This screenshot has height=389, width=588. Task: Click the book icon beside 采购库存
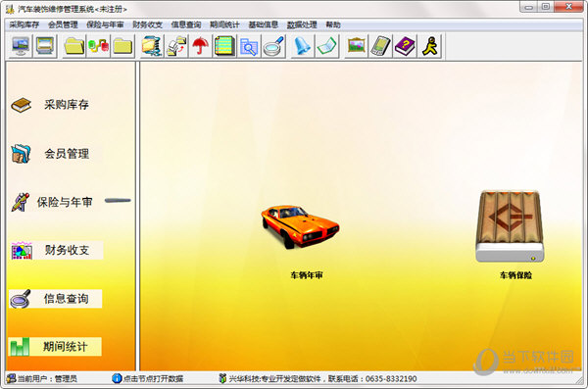[21, 105]
